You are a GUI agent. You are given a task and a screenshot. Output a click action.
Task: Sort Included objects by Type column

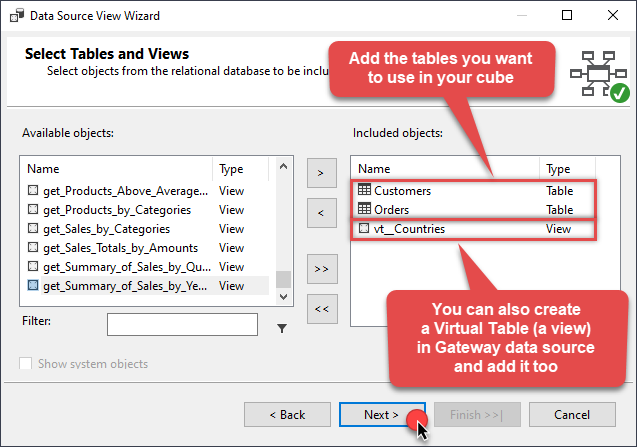tap(568, 169)
